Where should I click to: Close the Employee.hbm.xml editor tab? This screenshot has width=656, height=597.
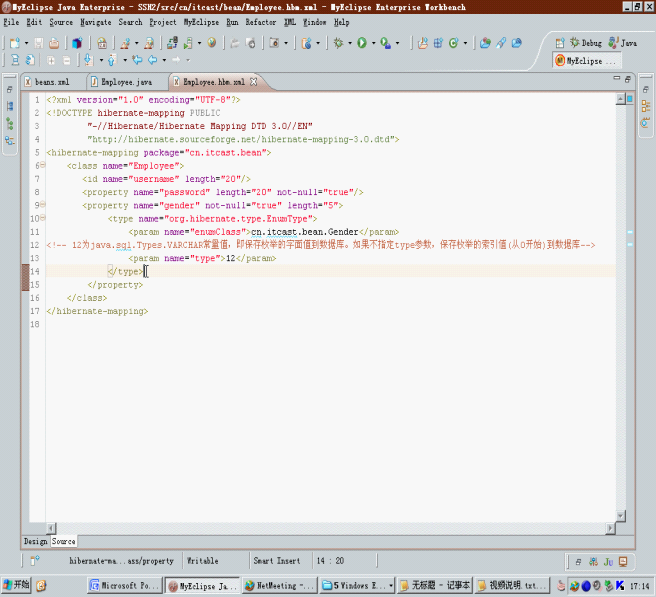point(253,81)
